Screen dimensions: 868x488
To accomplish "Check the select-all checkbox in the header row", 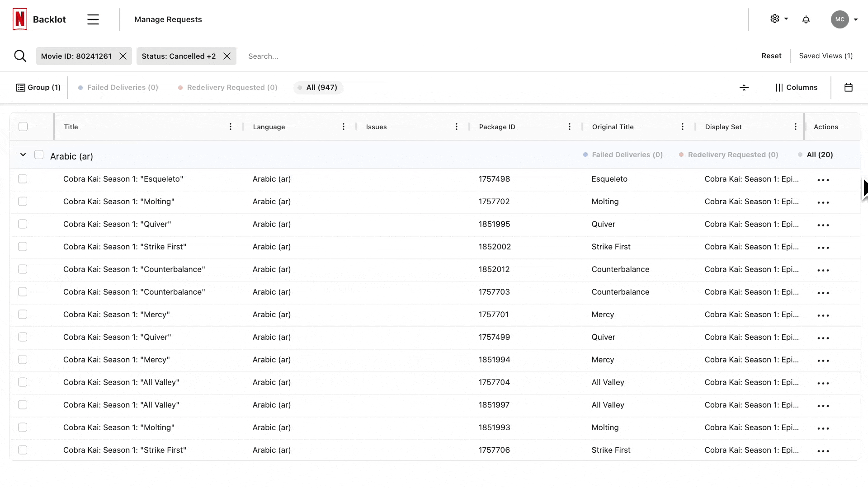I will pos(23,127).
